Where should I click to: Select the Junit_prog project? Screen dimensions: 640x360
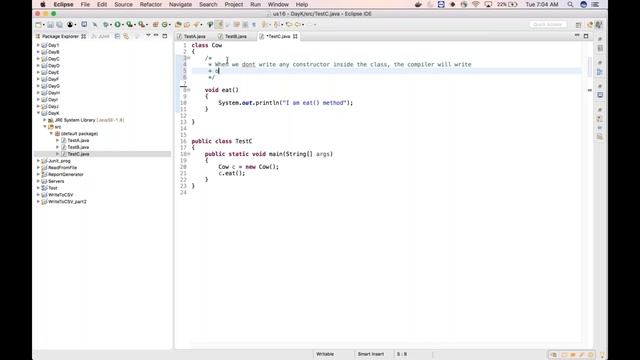coord(59,161)
